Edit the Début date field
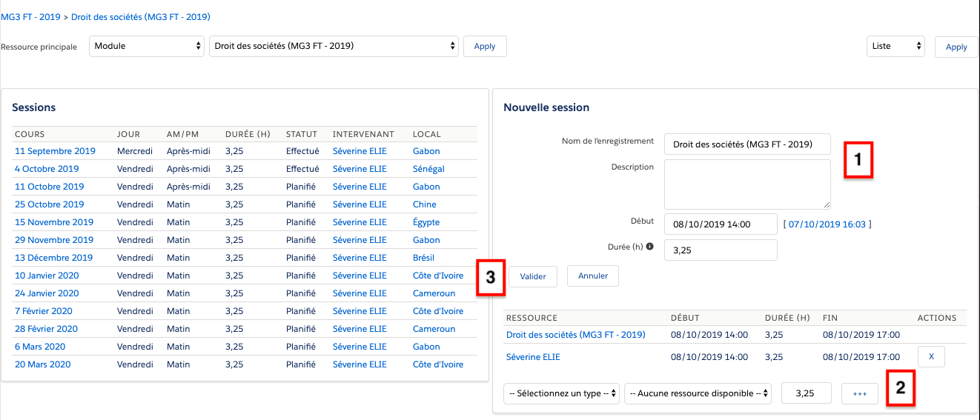 tap(720, 224)
